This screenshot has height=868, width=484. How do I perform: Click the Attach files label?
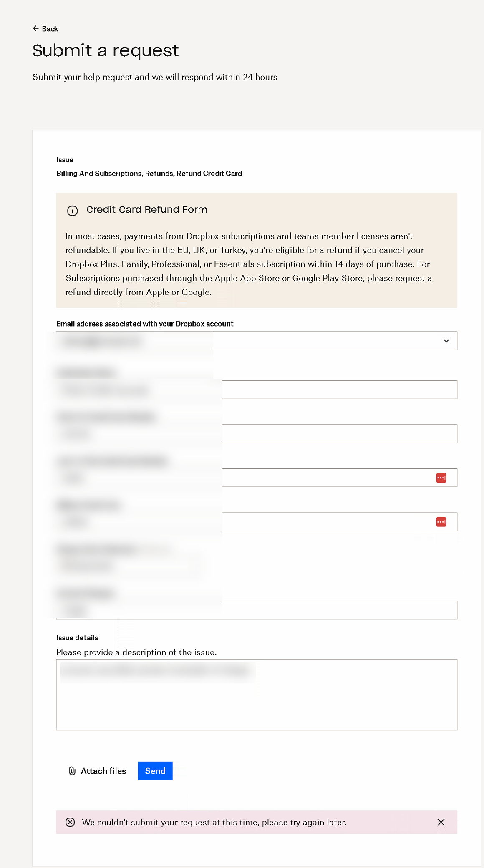pos(103,771)
